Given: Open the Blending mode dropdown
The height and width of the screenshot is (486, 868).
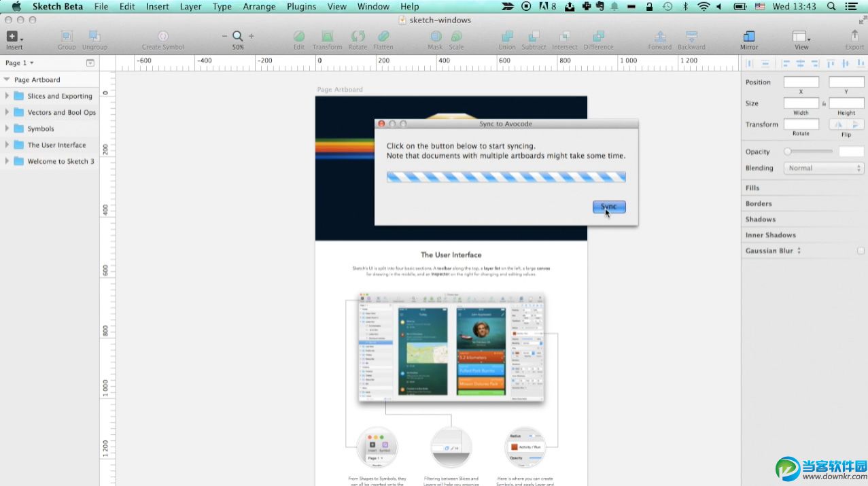Looking at the screenshot, I should 824,168.
